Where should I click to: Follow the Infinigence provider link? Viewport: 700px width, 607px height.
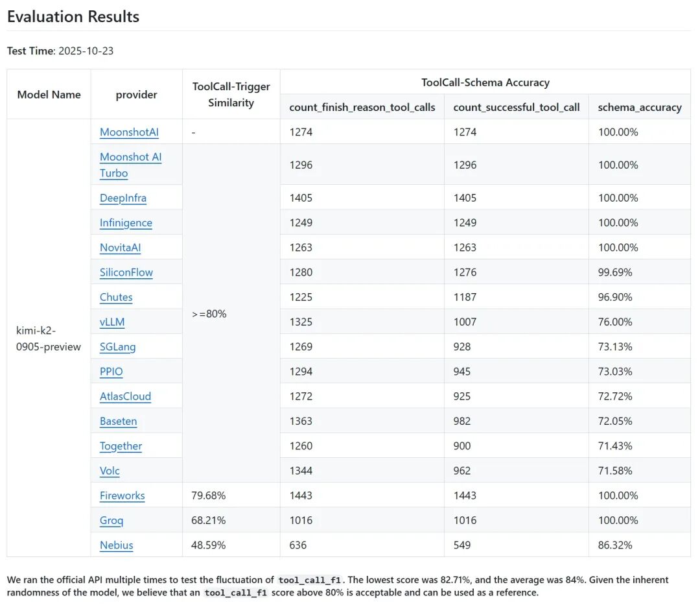tap(126, 223)
